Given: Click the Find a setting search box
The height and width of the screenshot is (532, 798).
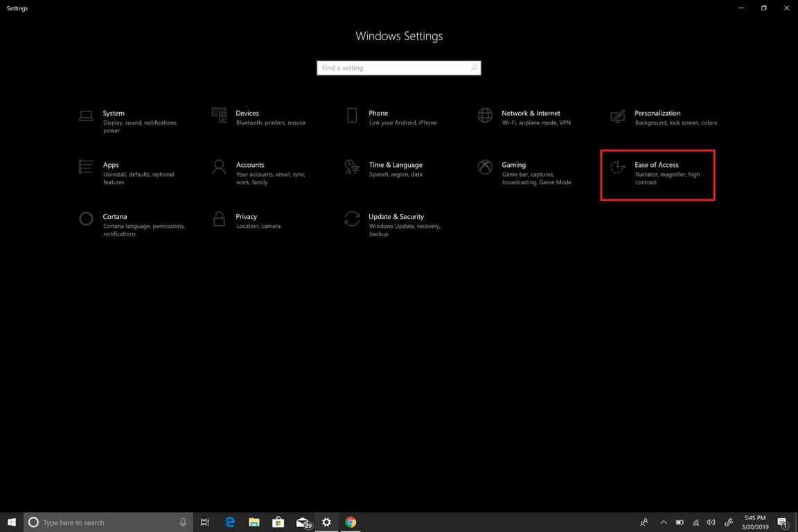Looking at the screenshot, I should click(x=393, y=68).
